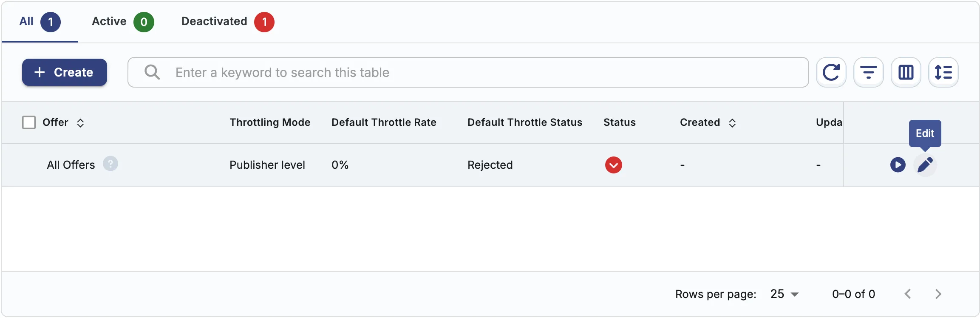This screenshot has height=318, width=980.
Task: Switch to the Active tab
Action: pos(123,22)
